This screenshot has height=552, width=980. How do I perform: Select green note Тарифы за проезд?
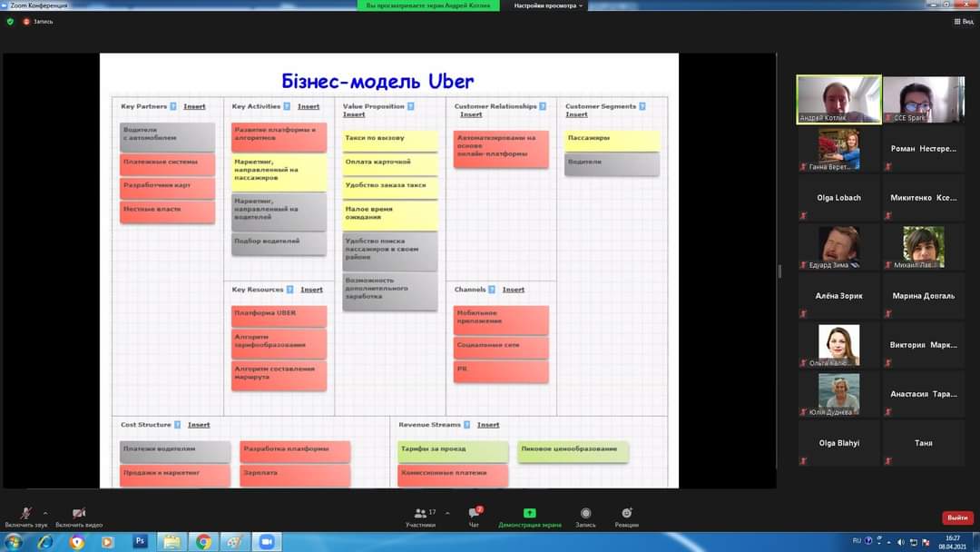[453, 451]
